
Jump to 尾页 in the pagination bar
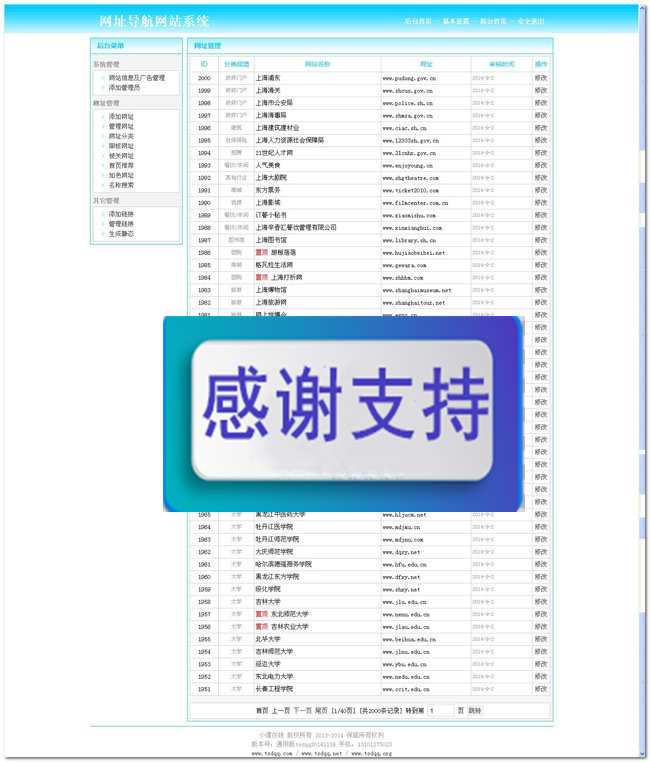[321, 710]
